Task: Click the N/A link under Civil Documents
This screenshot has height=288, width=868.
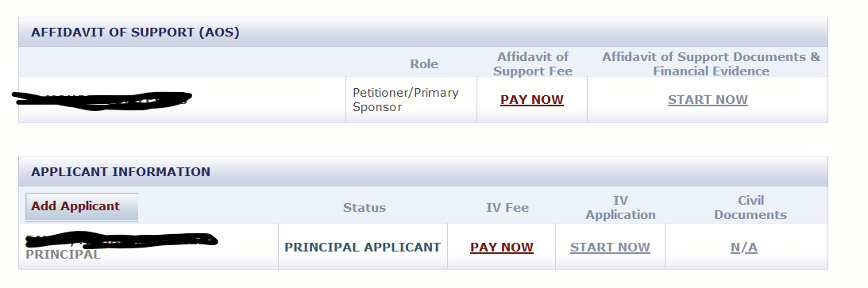Action: click(744, 247)
